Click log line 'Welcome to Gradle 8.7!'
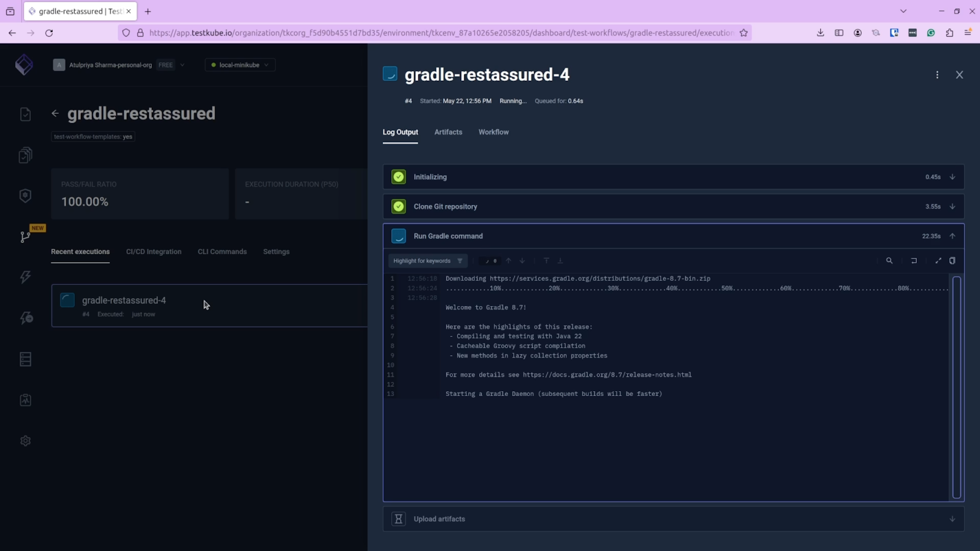 click(486, 307)
